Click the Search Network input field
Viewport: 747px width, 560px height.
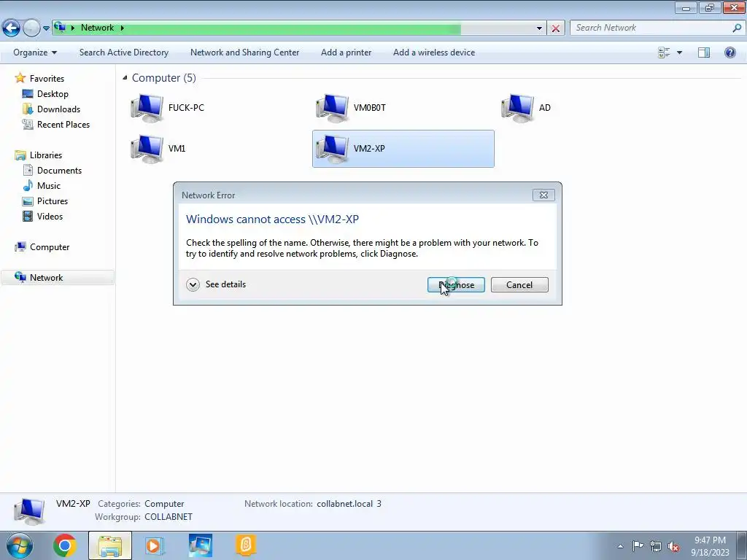651,28
